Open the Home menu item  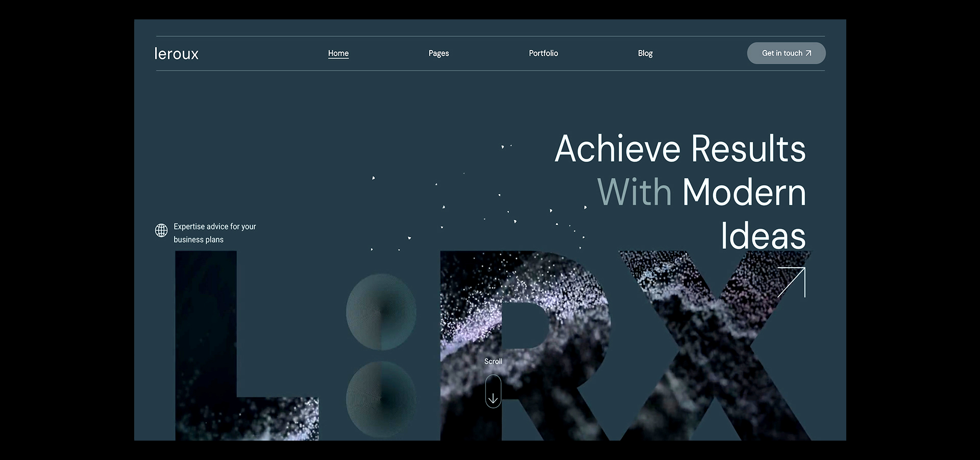click(x=338, y=53)
